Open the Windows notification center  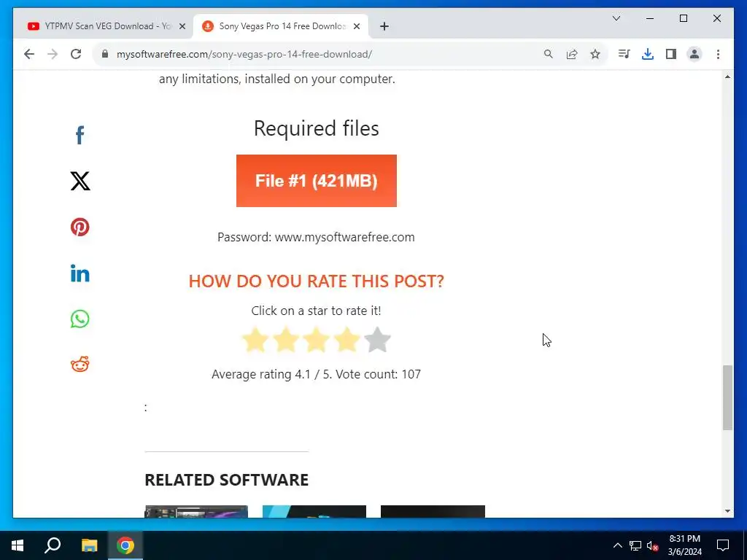coord(723,545)
